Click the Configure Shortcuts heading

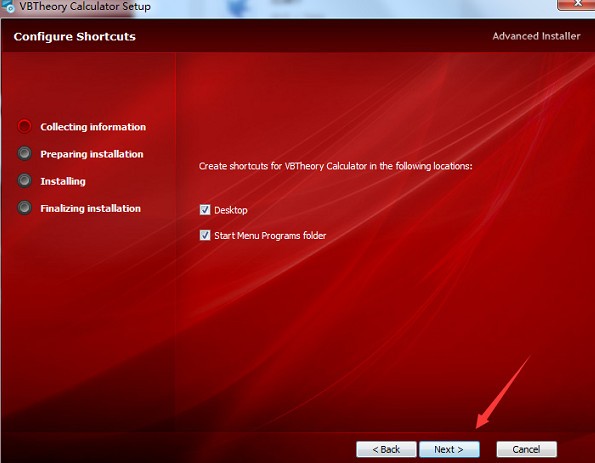[x=74, y=36]
